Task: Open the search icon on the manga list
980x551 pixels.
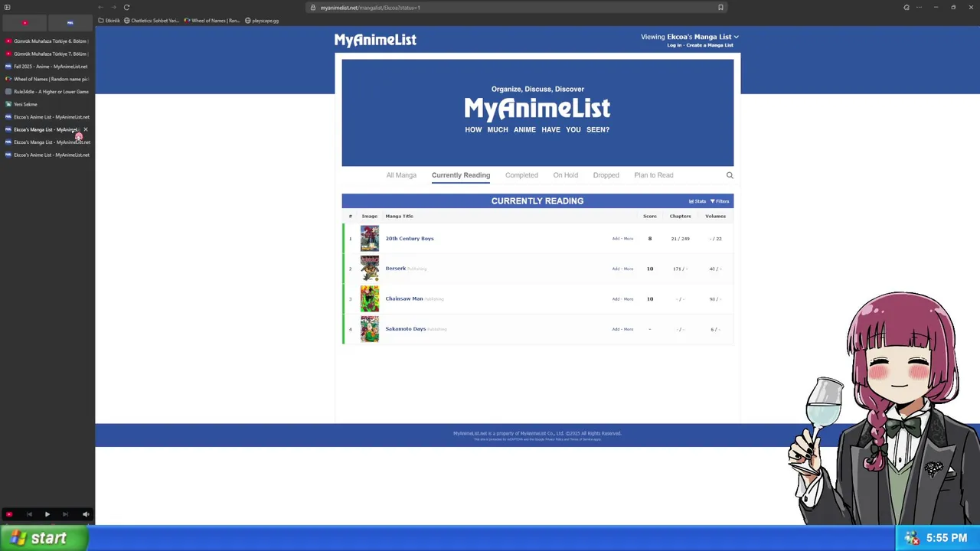Action: click(730, 175)
